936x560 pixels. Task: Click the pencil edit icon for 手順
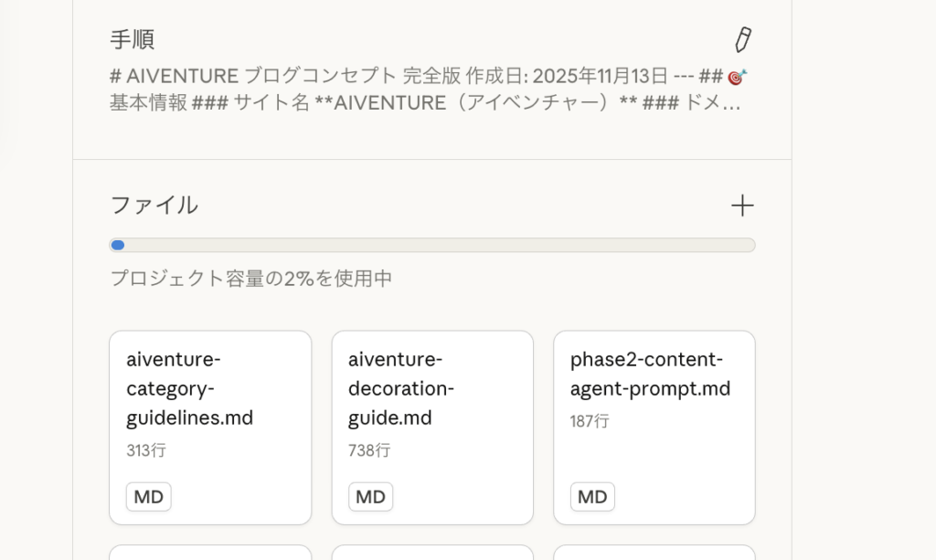pos(743,39)
